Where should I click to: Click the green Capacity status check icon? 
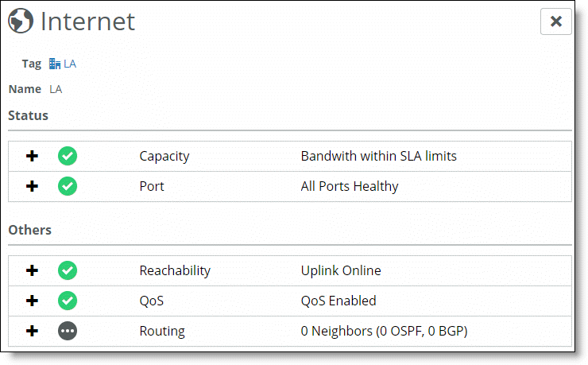[x=68, y=156]
